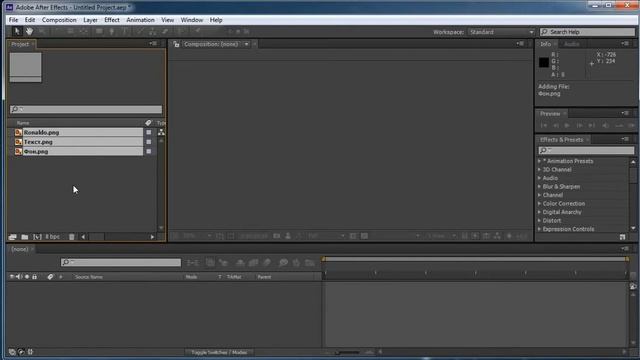Open the Animation menu
The image size is (640, 360).
(140, 20)
